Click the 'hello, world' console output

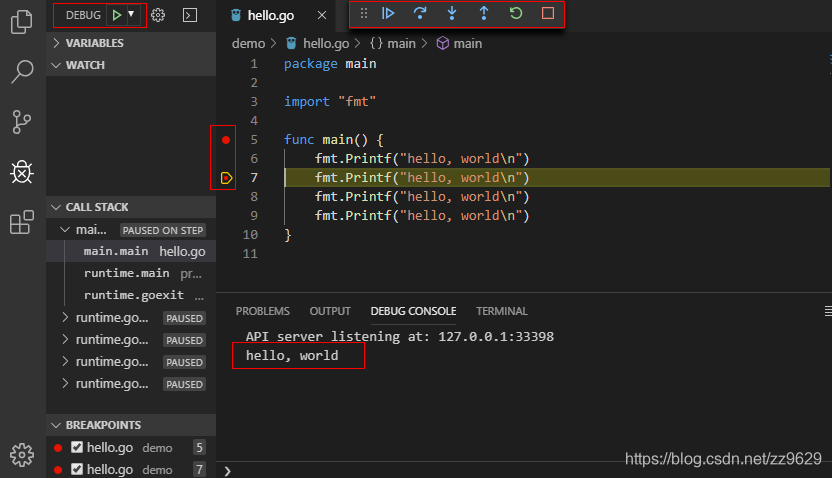tap(292, 355)
